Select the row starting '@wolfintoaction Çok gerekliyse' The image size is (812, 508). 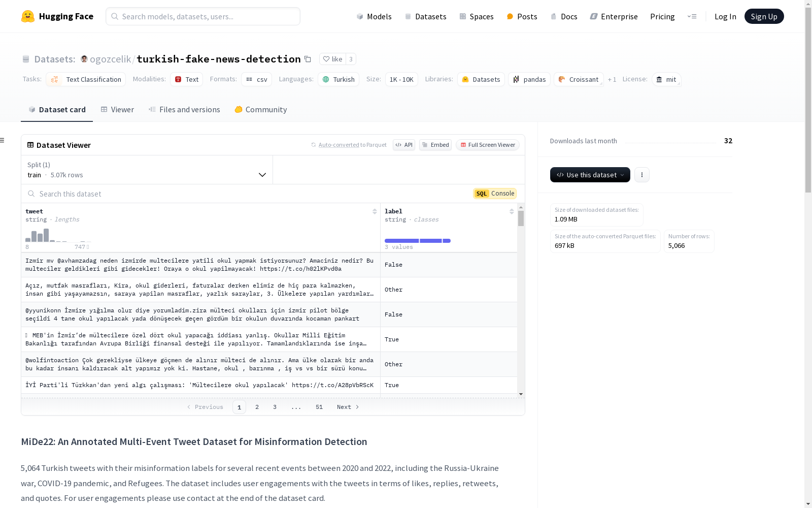pyautogui.click(x=269, y=364)
